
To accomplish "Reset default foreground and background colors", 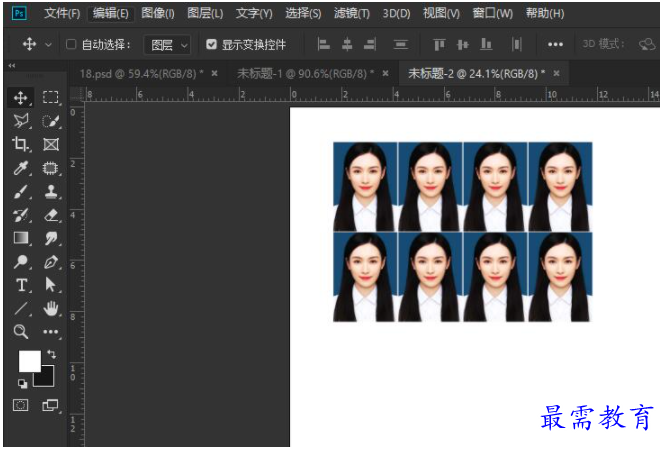I will [22, 384].
